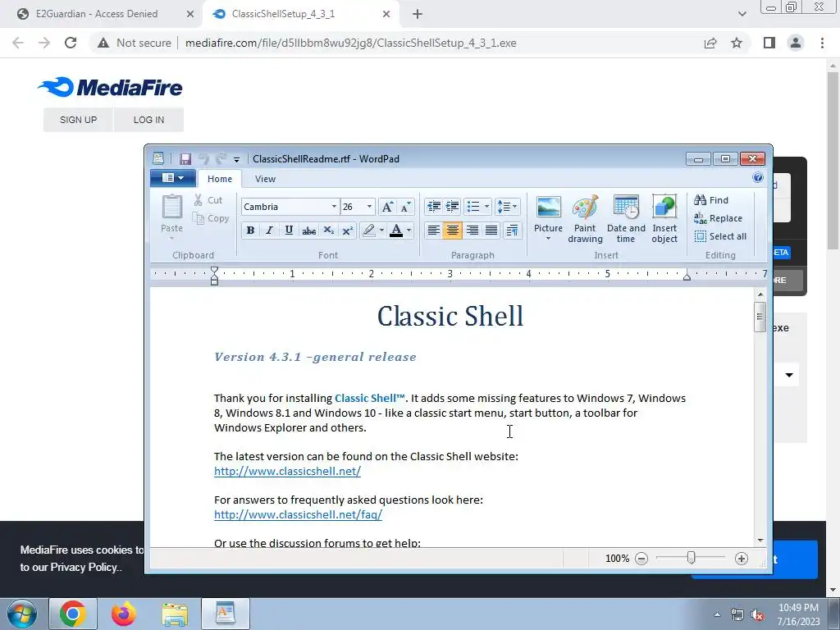Align text left
The height and width of the screenshot is (630, 840).
coord(433,231)
